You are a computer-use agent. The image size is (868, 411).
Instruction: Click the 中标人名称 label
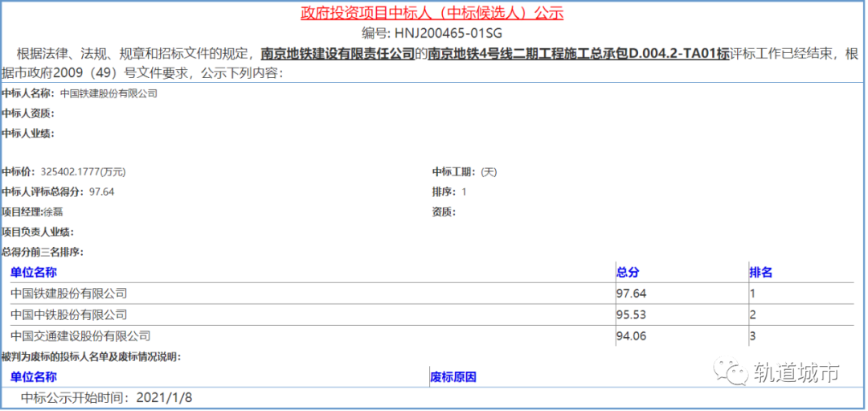click(x=28, y=93)
